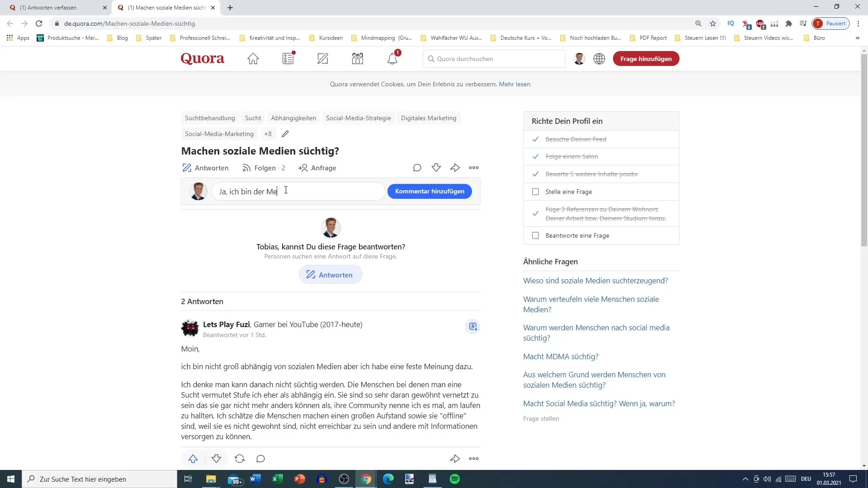Open related question Macht MDMA süchtig?
The image size is (868, 488).
pyautogui.click(x=561, y=357)
